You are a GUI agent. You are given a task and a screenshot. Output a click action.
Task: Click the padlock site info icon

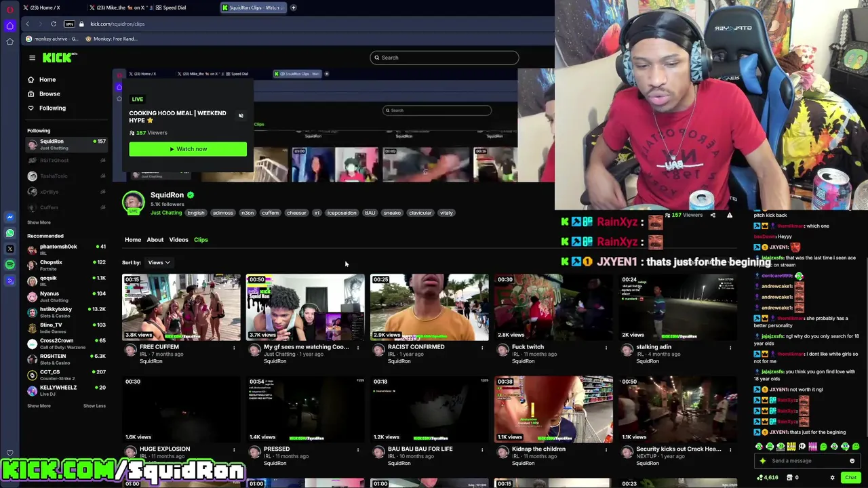(81, 24)
